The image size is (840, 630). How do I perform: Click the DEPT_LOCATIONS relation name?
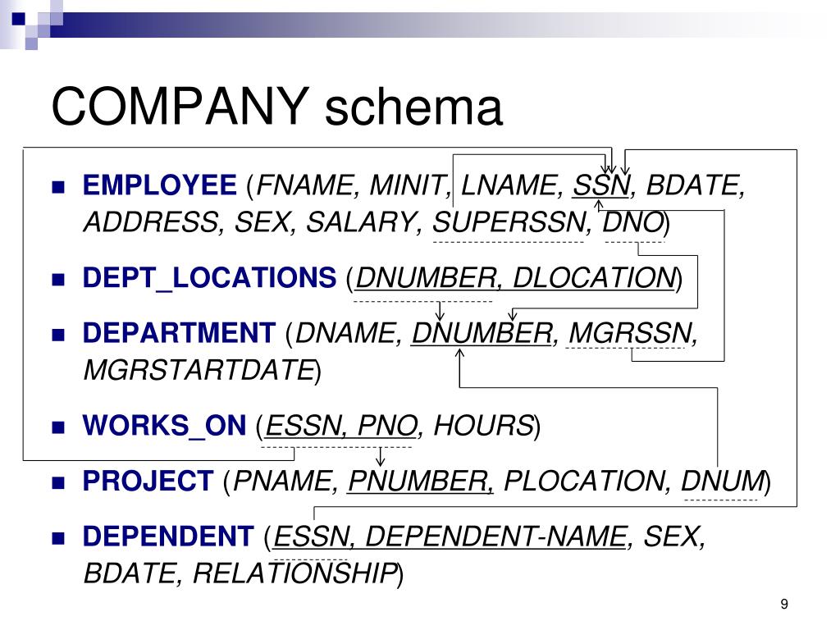(x=209, y=277)
